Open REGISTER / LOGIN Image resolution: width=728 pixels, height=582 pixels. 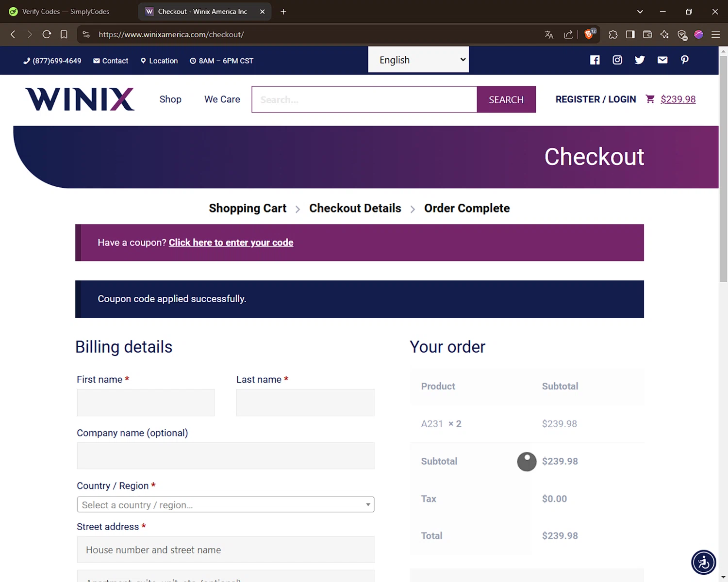coord(596,99)
